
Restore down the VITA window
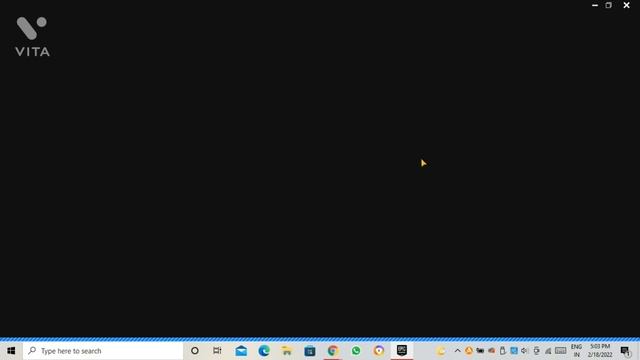609,5
